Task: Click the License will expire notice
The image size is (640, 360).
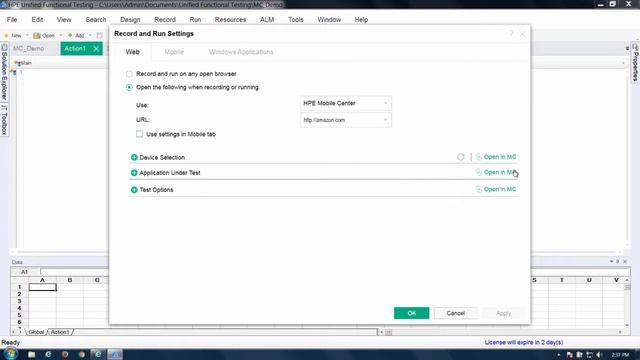Action: tap(524, 342)
